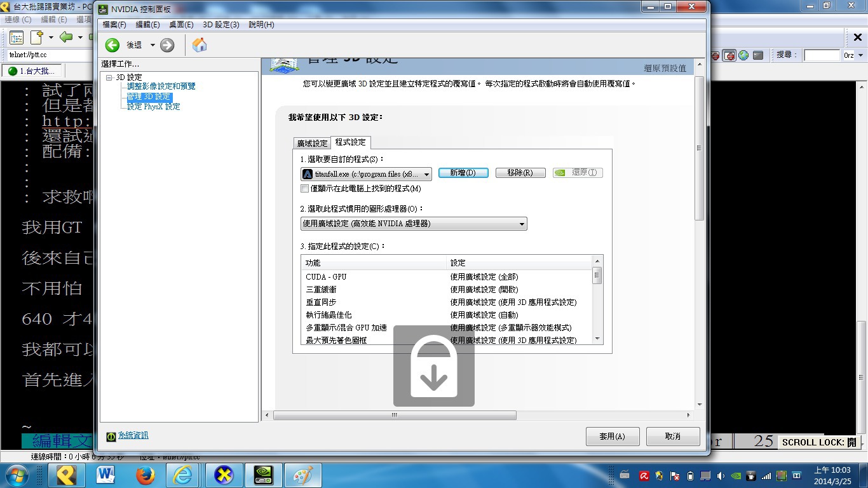This screenshot has height=488, width=868.
Task: Open the 系統資訊 link
Action: (133, 435)
